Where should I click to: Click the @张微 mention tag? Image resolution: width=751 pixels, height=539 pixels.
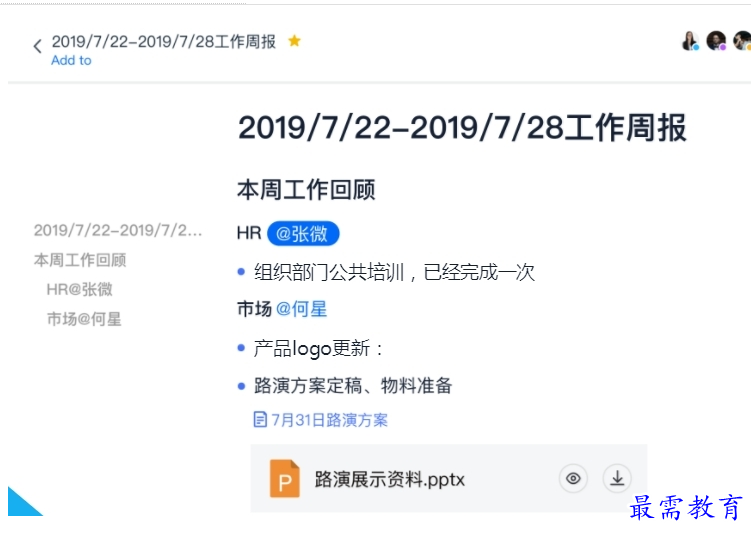click(303, 233)
